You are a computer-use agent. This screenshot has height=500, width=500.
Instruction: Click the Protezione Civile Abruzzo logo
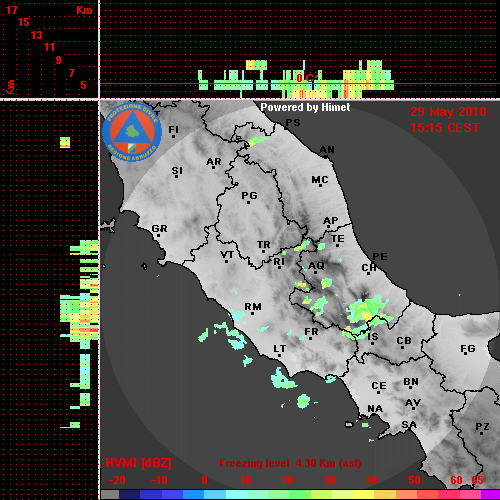point(132,132)
